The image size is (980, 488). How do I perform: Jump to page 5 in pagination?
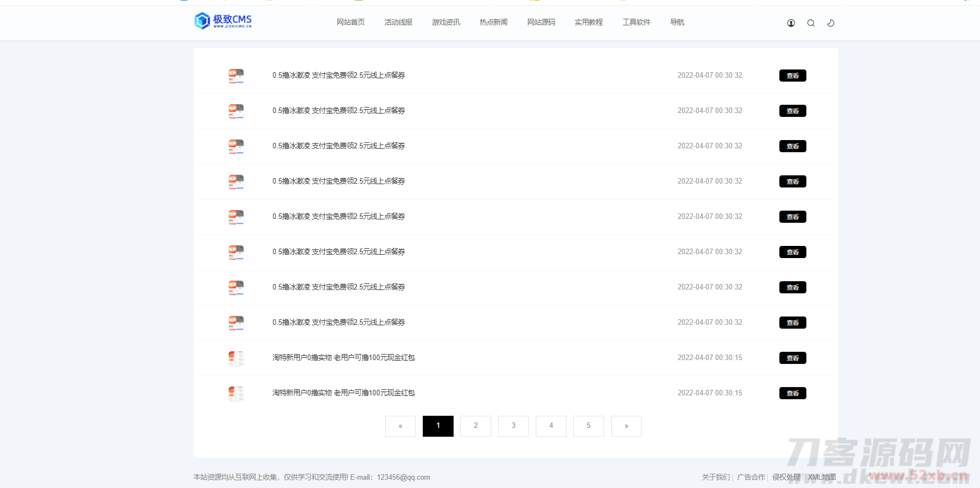[588, 426]
